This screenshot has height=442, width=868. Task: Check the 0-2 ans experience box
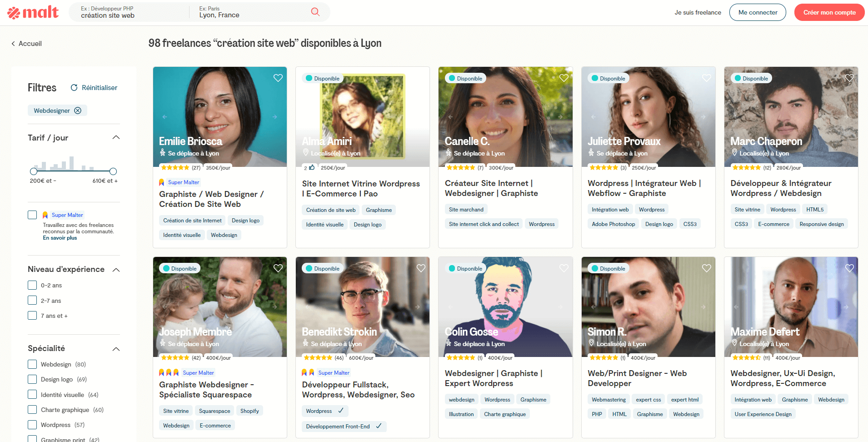pos(32,285)
